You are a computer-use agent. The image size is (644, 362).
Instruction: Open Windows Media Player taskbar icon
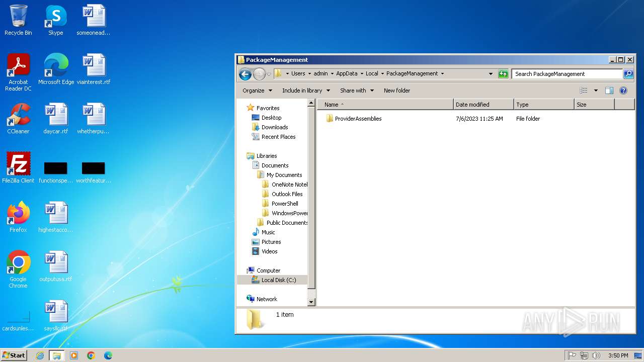point(74,355)
